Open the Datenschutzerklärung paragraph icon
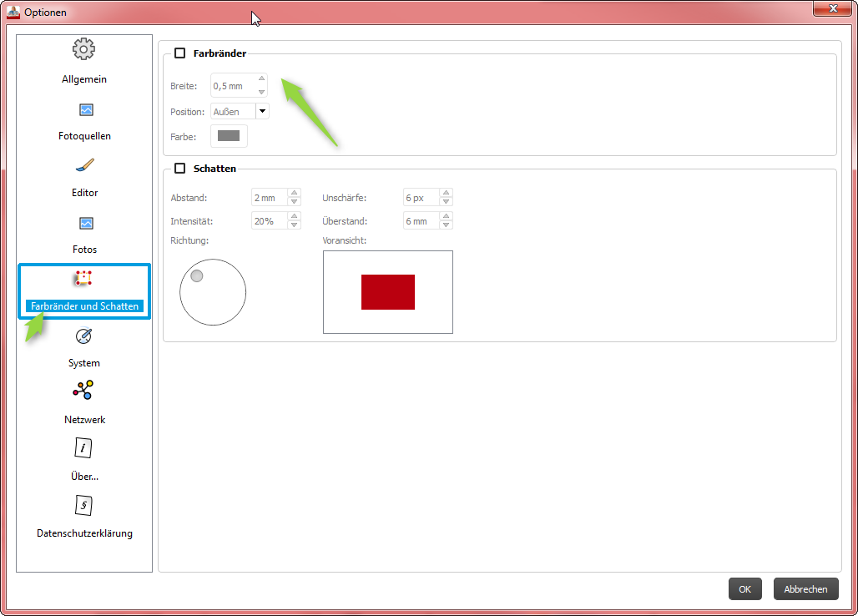This screenshot has height=616, width=858. (83, 506)
